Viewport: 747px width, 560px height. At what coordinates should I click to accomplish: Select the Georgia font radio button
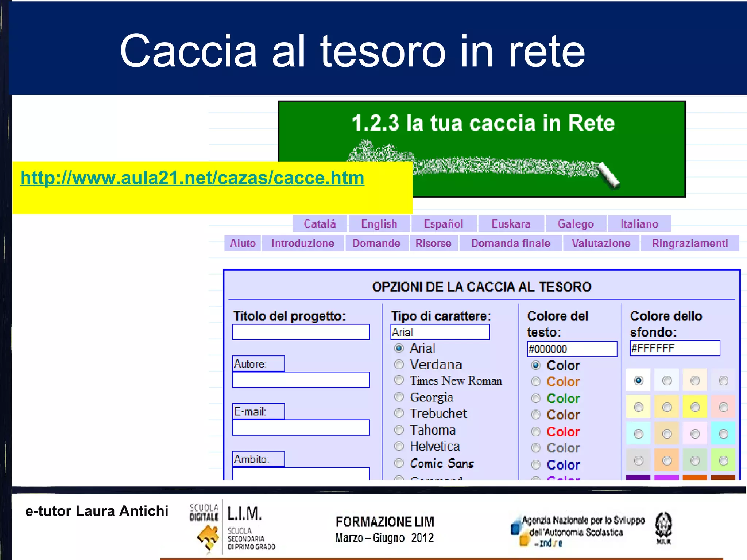tap(399, 397)
